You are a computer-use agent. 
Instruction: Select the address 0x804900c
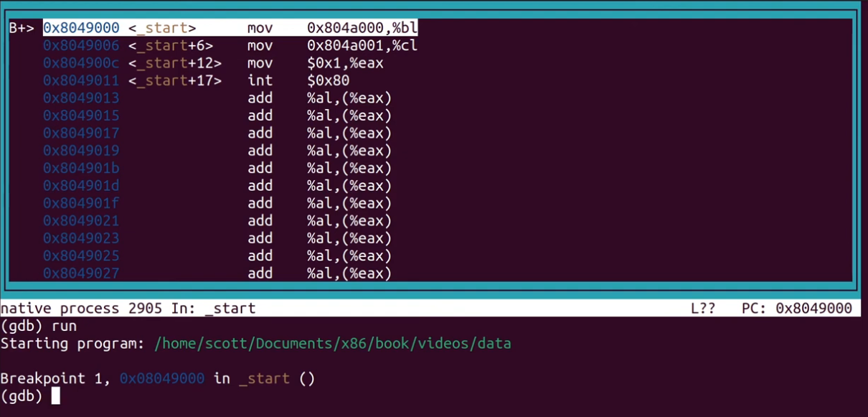click(81, 63)
